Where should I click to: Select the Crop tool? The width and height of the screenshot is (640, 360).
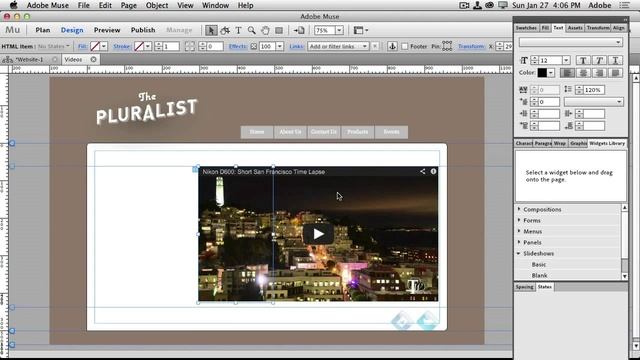225,30
